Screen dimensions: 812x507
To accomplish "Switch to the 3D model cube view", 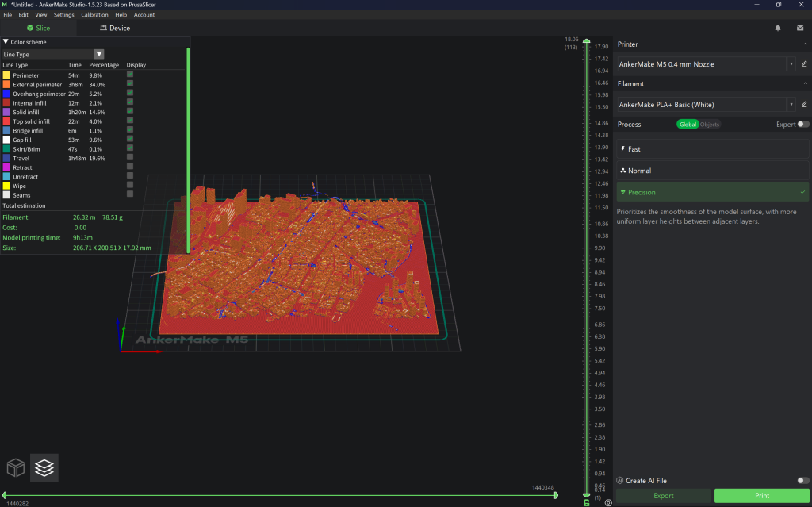I will tap(17, 468).
